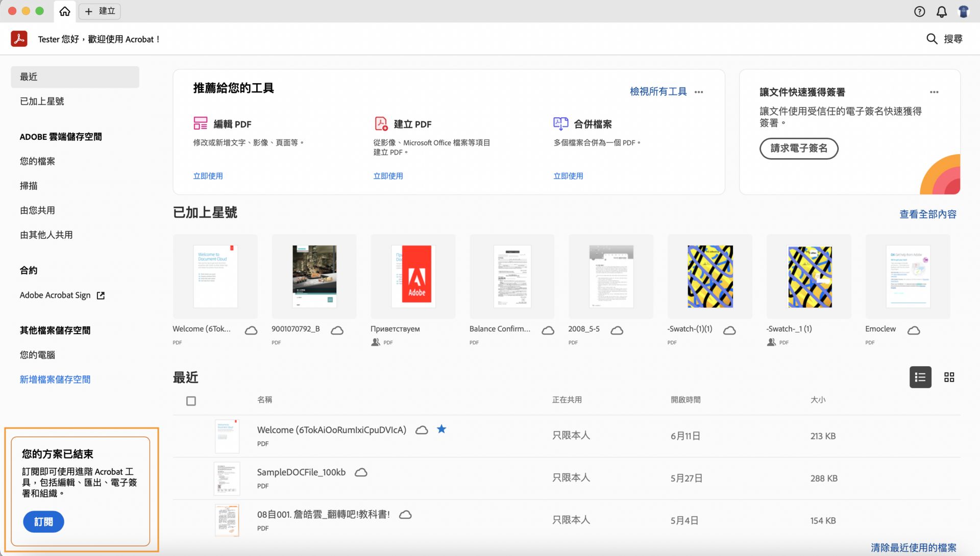The width and height of the screenshot is (980, 556).
Task: Open the ... menu beside 檢視所有工具
Action: (x=699, y=92)
